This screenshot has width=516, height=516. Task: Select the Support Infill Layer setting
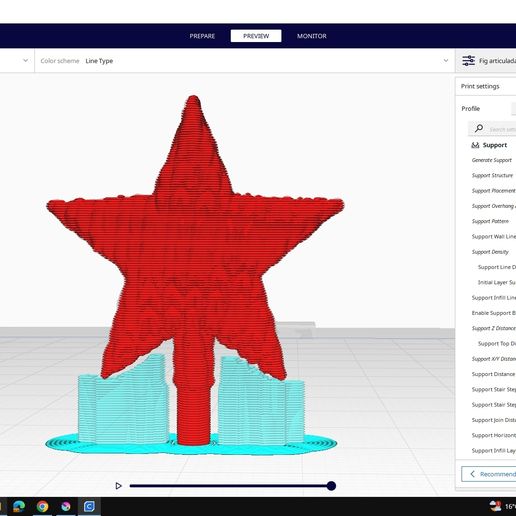tap(494, 451)
